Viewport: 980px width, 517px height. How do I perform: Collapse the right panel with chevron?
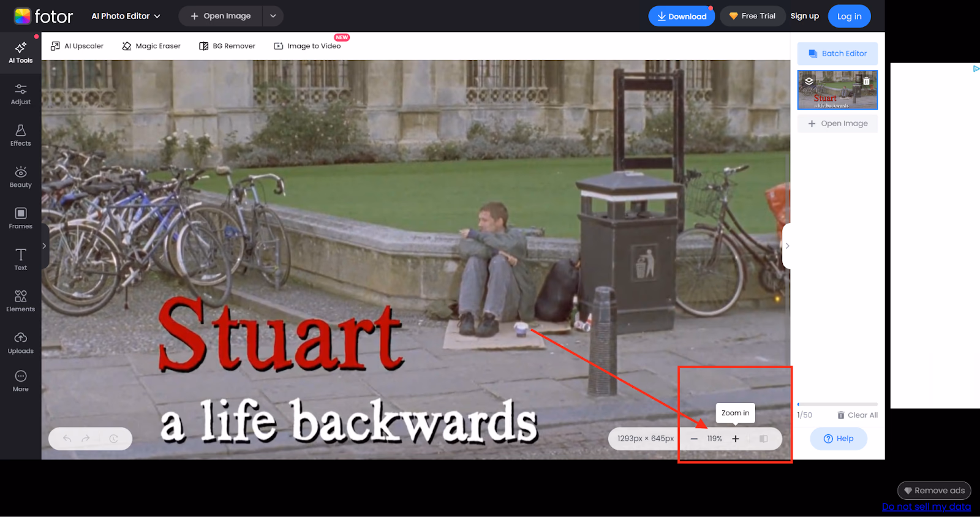tap(787, 246)
